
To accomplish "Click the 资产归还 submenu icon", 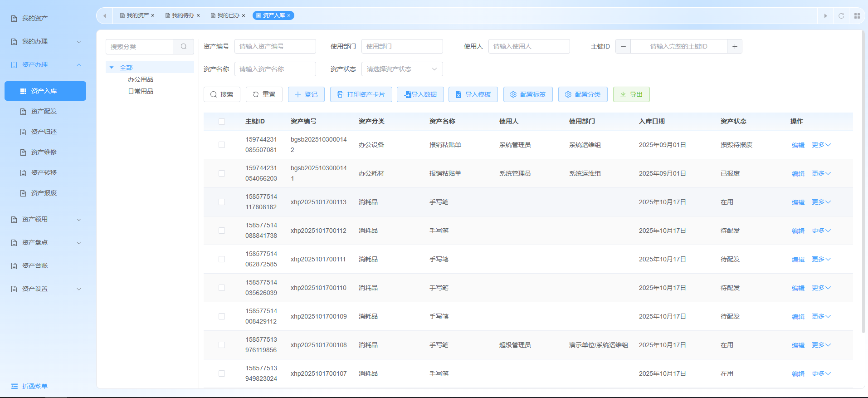I will pyautogui.click(x=23, y=132).
